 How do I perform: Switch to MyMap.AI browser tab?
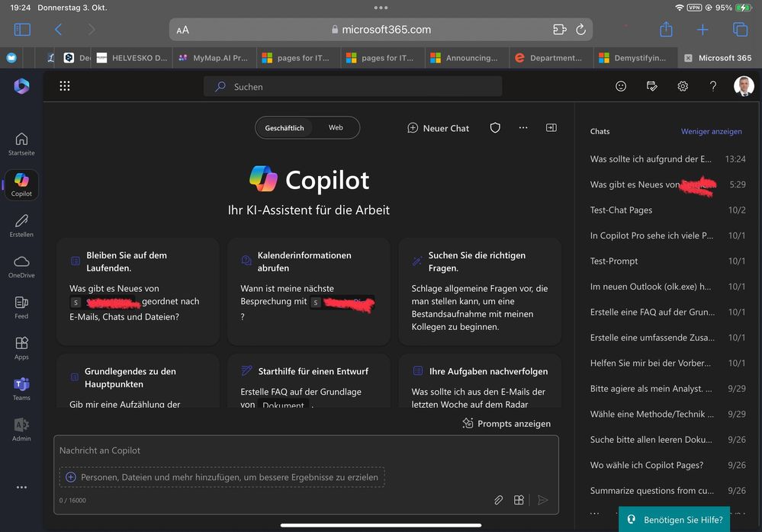tap(214, 58)
